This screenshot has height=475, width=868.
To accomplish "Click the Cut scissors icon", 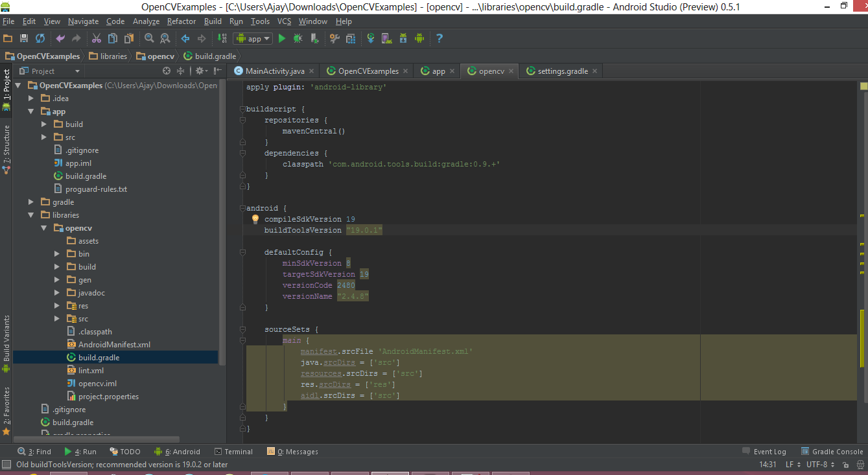I will [97, 39].
